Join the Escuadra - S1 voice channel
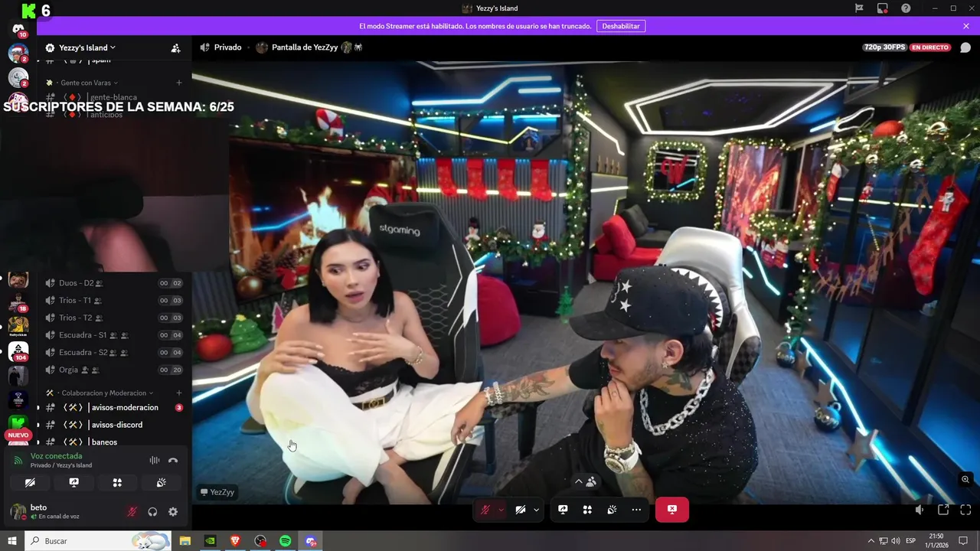 coord(113,335)
